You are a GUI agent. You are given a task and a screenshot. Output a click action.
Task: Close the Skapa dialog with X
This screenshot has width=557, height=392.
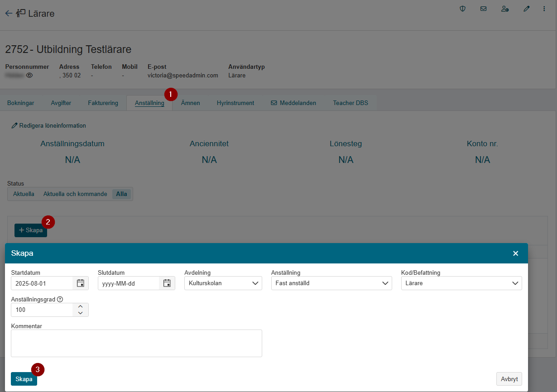(515, 253)
